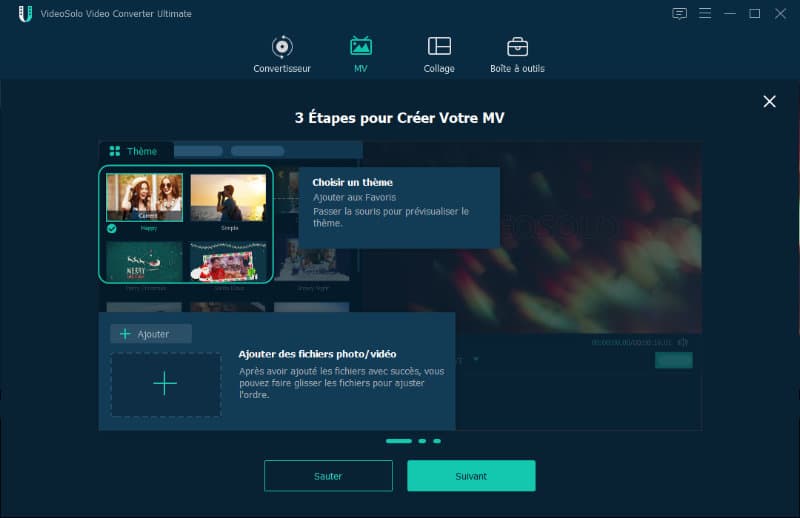Click the Thème grid icon
This screenshot has width=800, height=518.
click(x=115, y=151)
